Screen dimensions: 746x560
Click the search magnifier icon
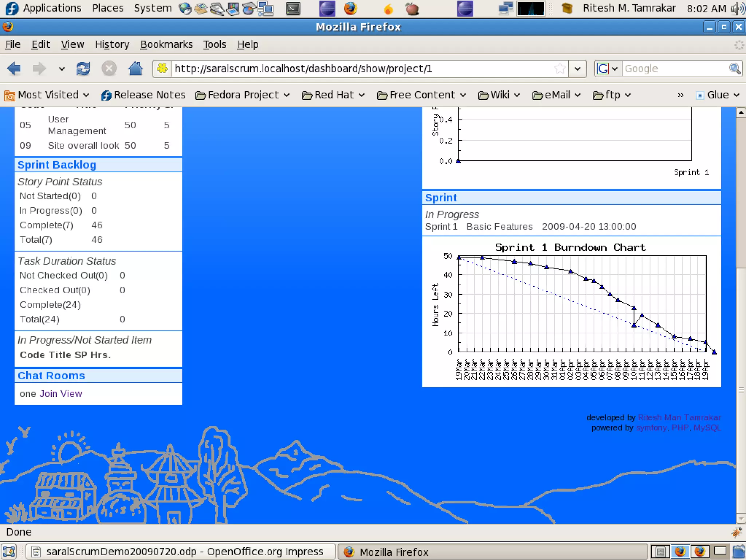pos(735,68)
